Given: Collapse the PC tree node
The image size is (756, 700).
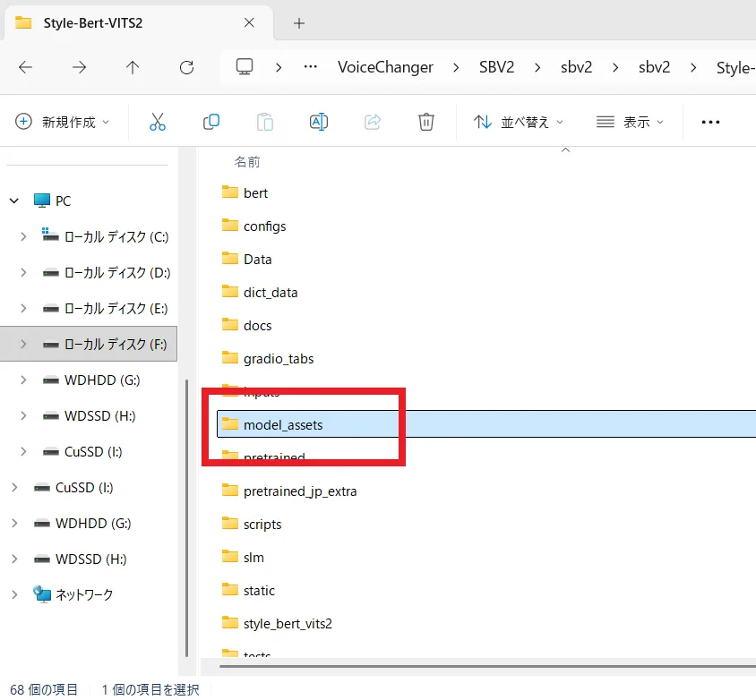Looking at the screenshot, I should (14, 201).
